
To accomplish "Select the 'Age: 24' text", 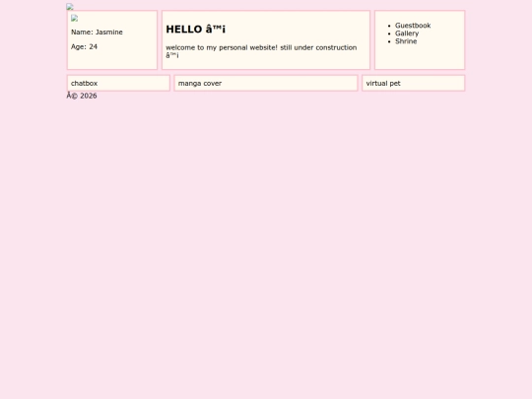I will click(84, 47).
